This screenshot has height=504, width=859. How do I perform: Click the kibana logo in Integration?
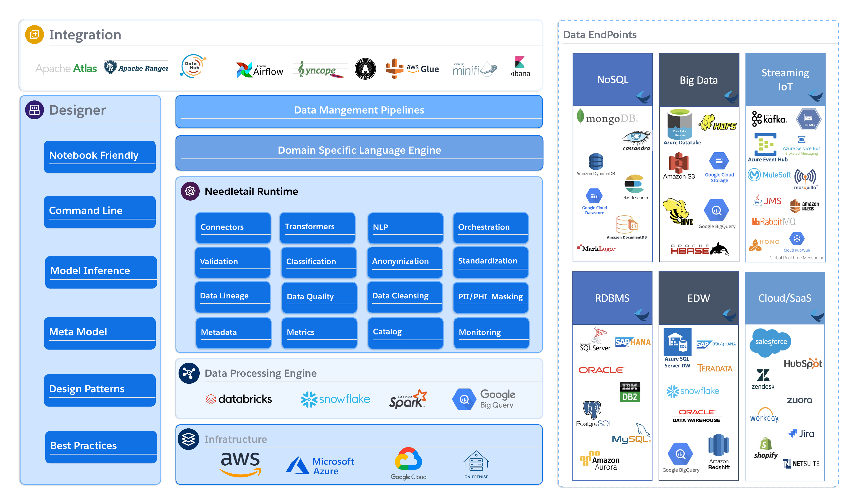point(519,68)
